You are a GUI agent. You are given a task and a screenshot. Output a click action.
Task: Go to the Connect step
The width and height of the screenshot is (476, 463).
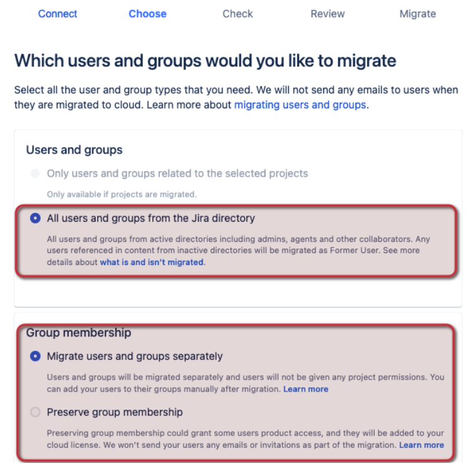point(58,14)
